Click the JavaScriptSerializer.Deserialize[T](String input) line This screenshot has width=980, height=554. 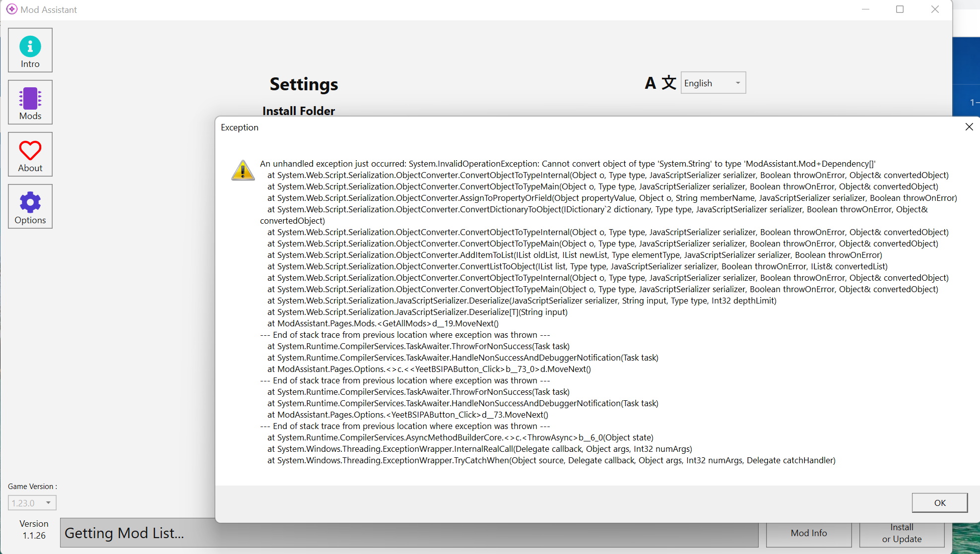[x=417, y=312]
